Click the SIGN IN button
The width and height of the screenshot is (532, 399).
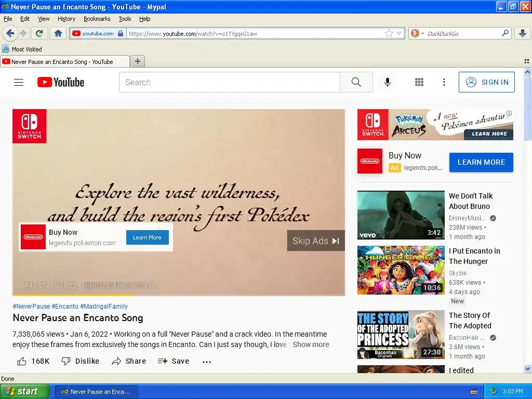(486, 82)
